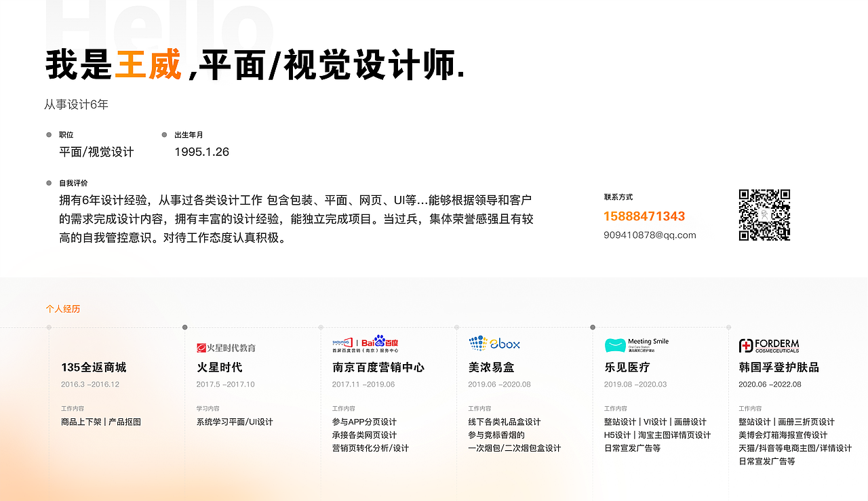Click 一次烟包/二次烟包盒设计 line
The height and width of the screenshot is (501, 868).
tap(515, 448)
